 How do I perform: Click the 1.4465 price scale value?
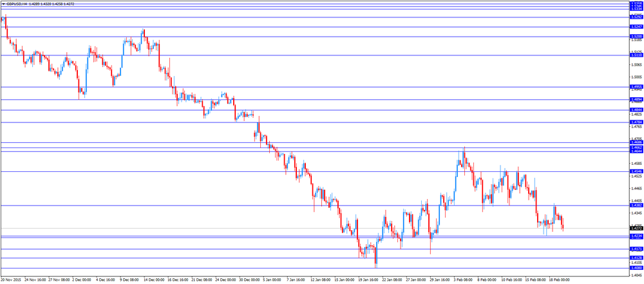tap(636, 189)
